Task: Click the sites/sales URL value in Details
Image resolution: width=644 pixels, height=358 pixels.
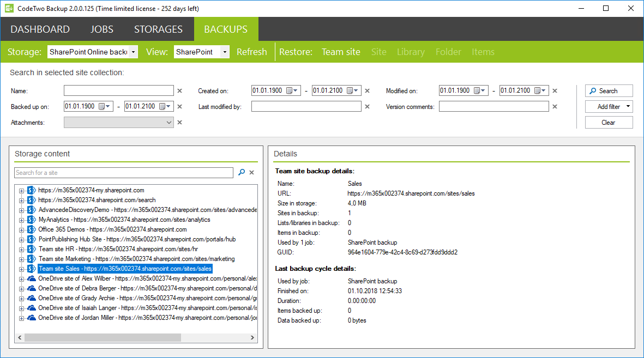Action: [411, 193]
